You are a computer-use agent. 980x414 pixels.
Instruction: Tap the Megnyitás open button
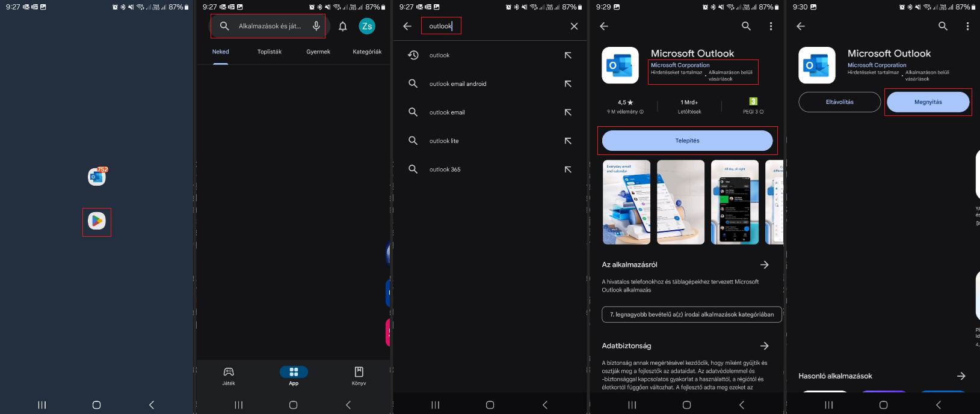[x=928, y=102]
